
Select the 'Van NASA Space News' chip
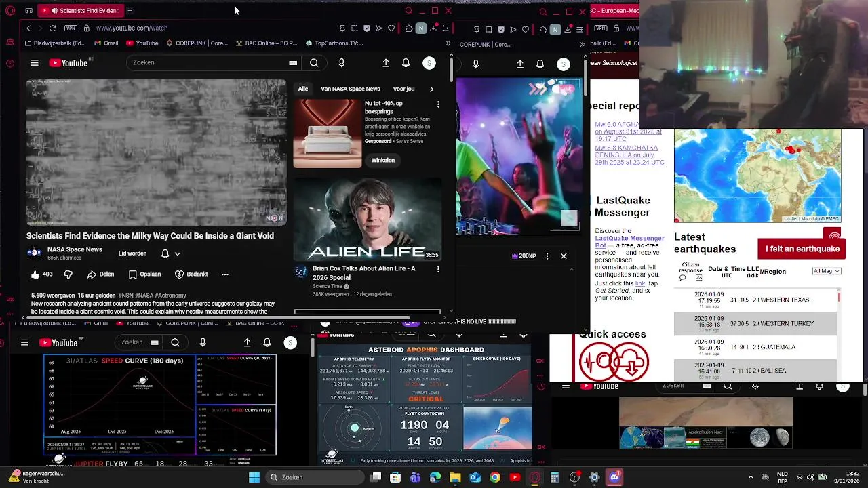(351, 89)
